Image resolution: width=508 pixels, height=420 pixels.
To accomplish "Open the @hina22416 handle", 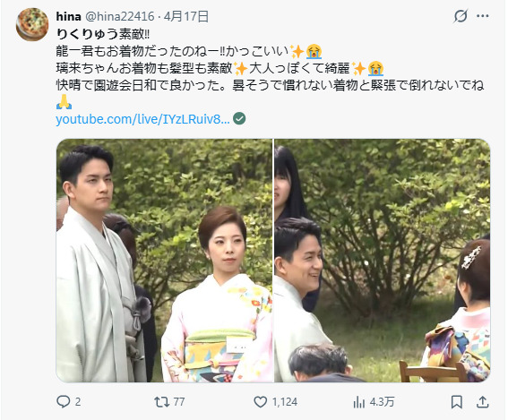I will pyautogui.click(x=120, y=16).
